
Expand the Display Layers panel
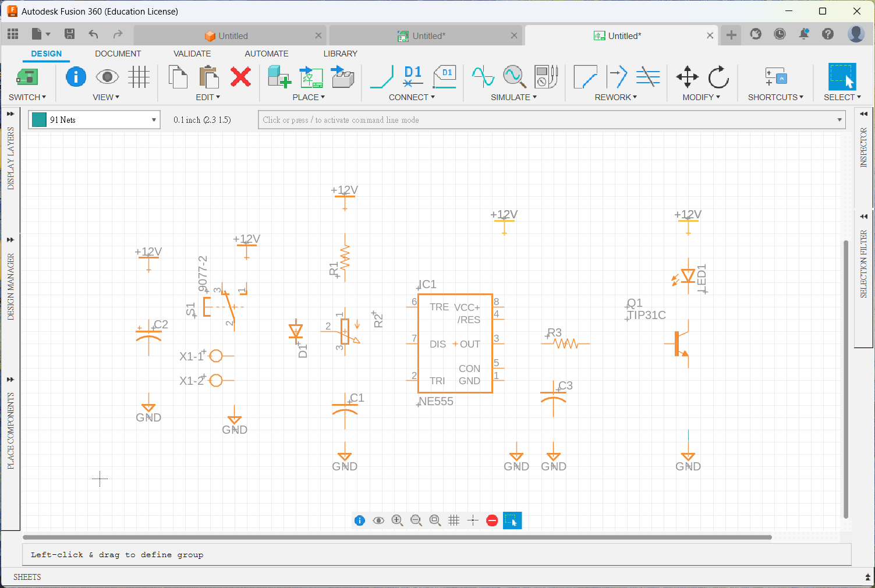pos(10,114)
